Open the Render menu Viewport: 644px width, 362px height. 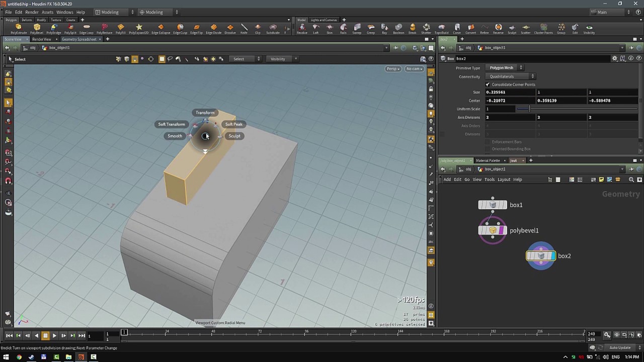(32, 12)
